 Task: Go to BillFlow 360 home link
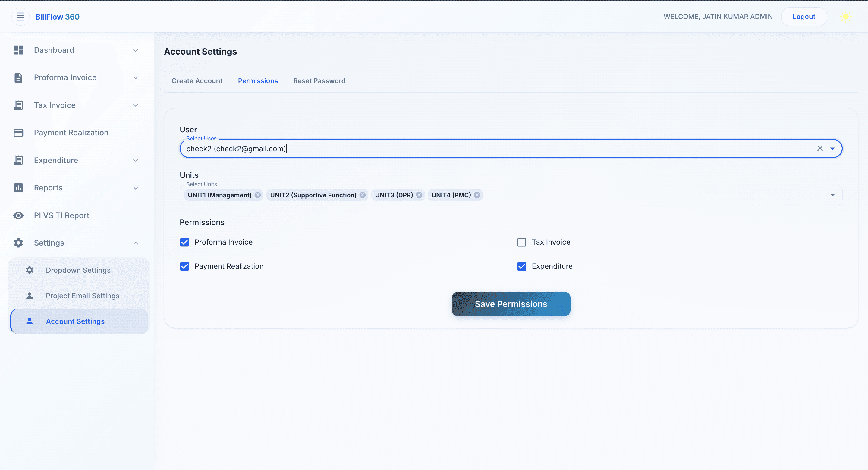[57, 17]
